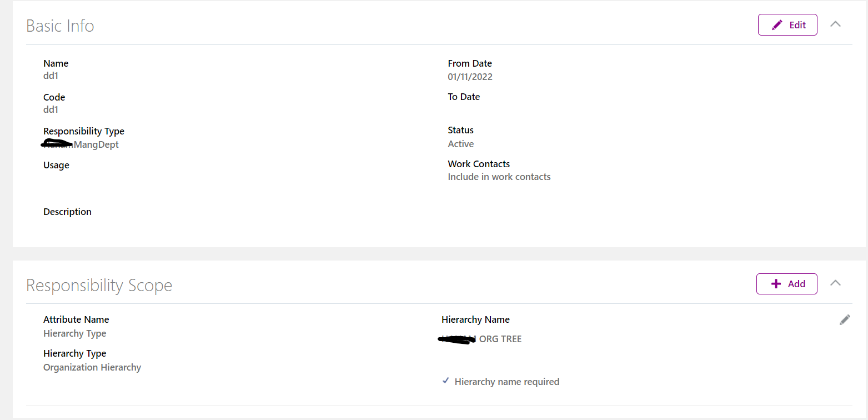Screen dimensions: 868x420
Task: Click the Description field label
Action: 67,212
